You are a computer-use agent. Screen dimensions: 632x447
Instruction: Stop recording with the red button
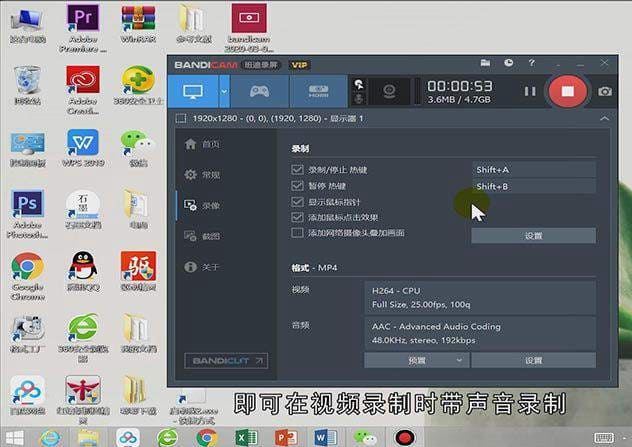pos(568,91)
